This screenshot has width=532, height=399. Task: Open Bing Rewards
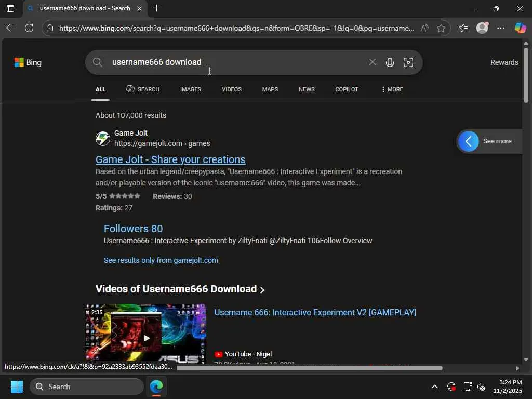(x=504, y=62)
